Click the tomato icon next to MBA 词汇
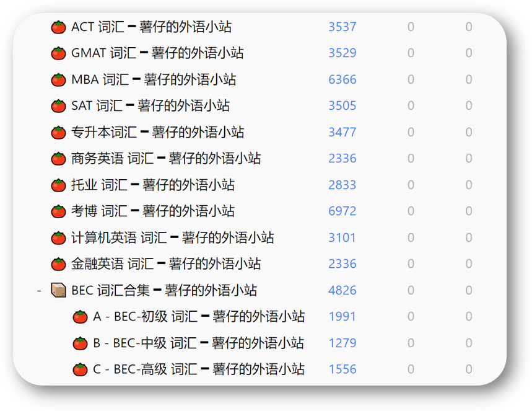 [58, 79]
